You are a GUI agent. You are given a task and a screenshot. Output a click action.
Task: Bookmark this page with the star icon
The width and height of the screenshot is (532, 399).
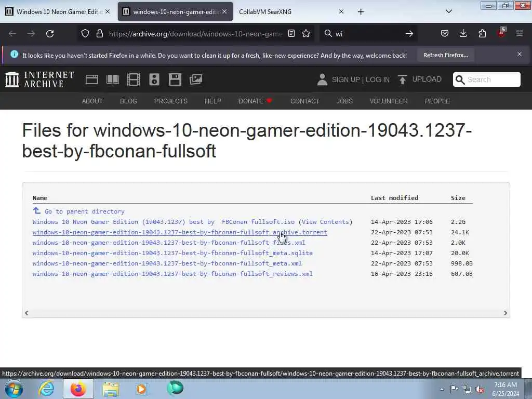tap(306, 34)
